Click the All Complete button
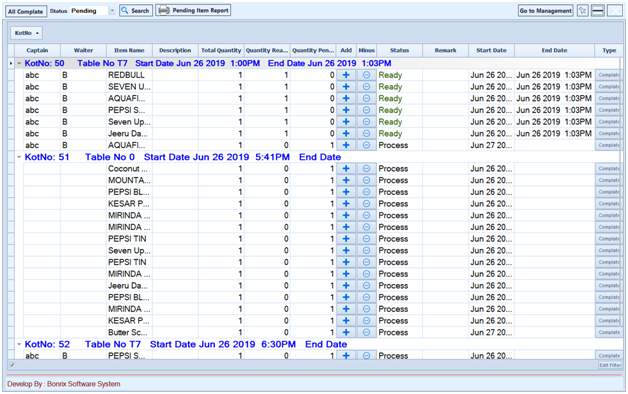 26,11
